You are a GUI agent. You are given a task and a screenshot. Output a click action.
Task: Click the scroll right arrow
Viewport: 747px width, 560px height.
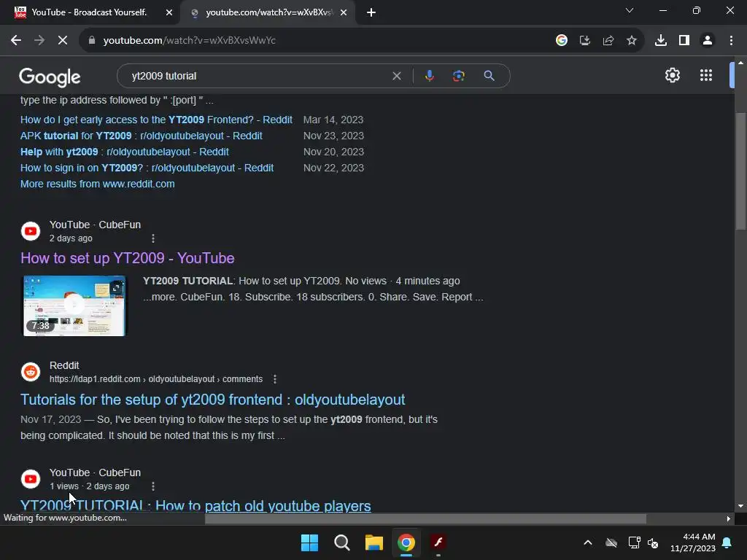click(728, 518)
